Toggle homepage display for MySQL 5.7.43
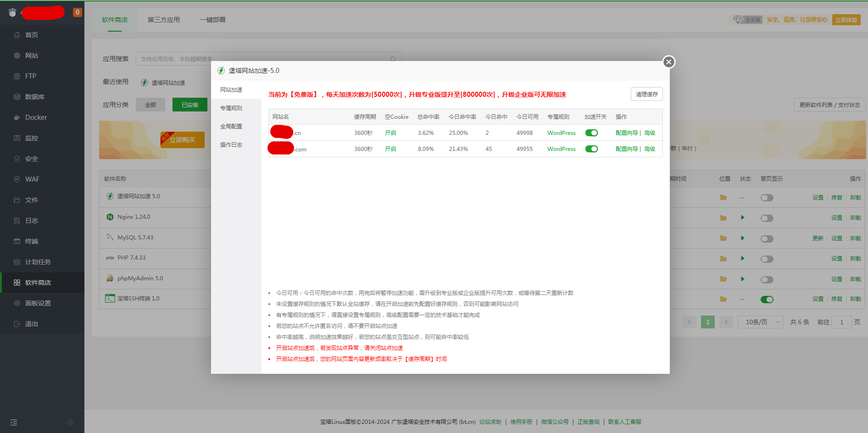This screenshot has height=433, width=868. [767, 239]
